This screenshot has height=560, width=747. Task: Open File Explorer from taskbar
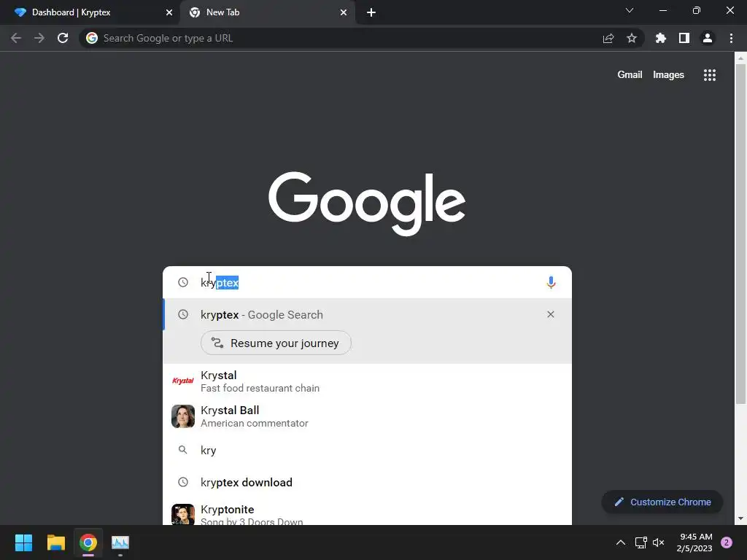55,542
